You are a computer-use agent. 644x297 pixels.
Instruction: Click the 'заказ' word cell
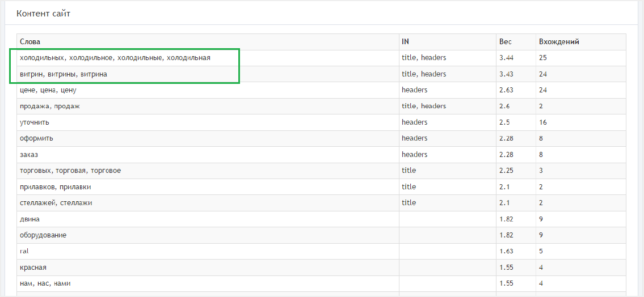[x=208, y=155]
